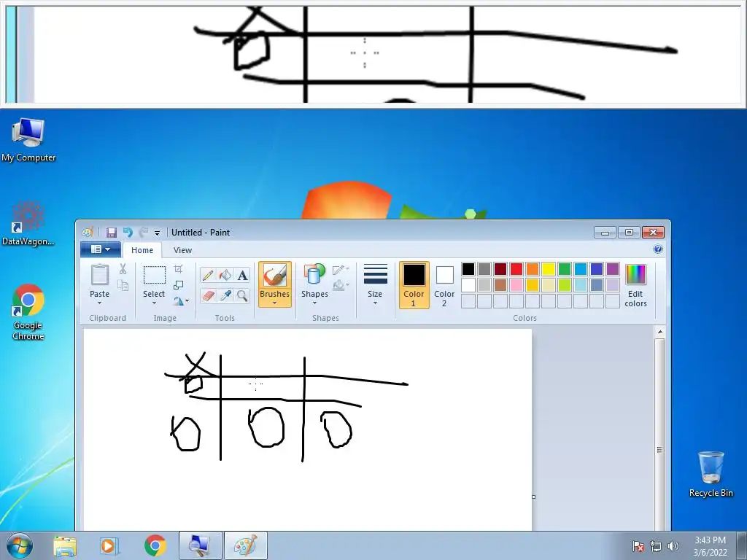The height and width of the screenshot is (560, 747).
Task: Select the Eraser tool
Action: click(x=208, y=296)
